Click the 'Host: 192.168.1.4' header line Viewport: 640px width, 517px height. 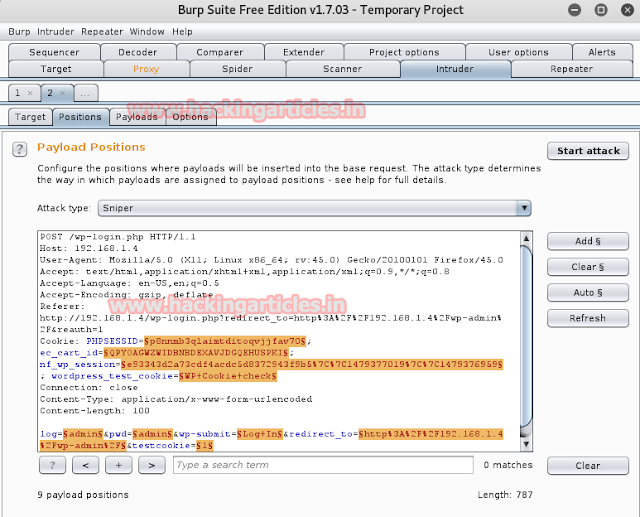click(89, 249)
